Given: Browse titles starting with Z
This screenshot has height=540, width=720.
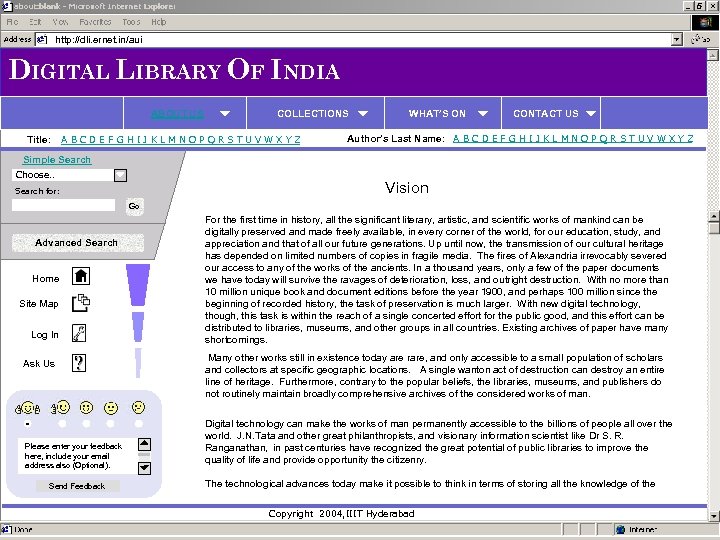Looking at the screenshot, I should 298,140.
